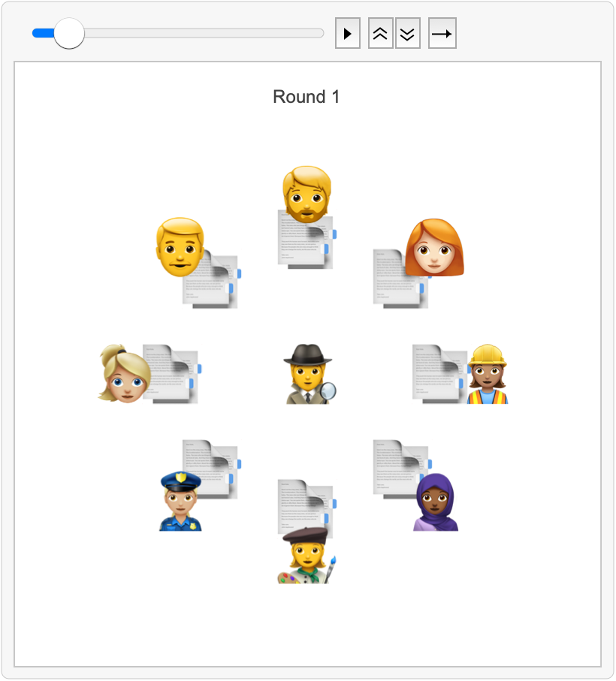Click the document above the police officer
616x681 pixels.
[x=212, y=469]
